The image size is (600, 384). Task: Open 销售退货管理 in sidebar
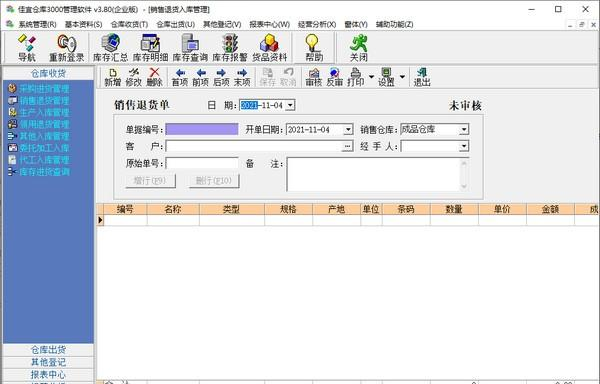(39, 101)
